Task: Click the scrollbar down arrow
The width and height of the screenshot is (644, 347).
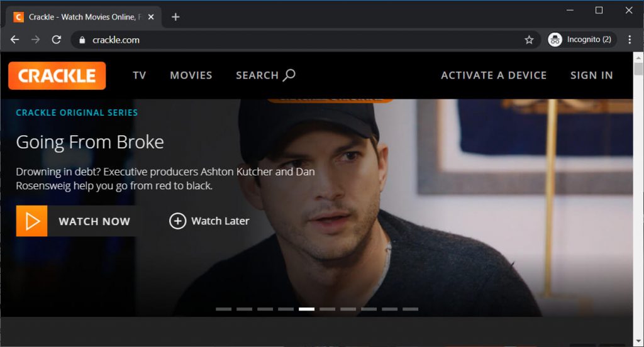Action: (638, 342)
